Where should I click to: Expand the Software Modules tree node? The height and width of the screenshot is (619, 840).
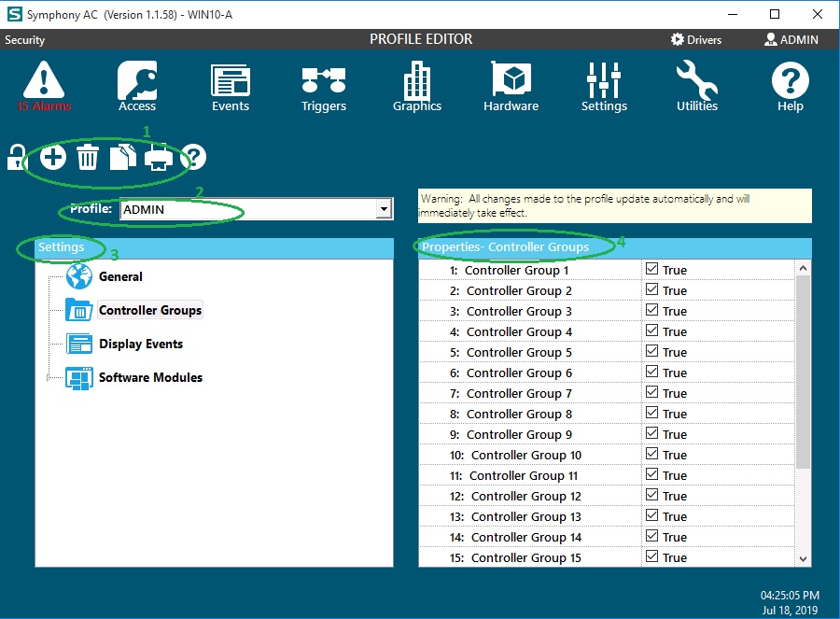(49, 378)
